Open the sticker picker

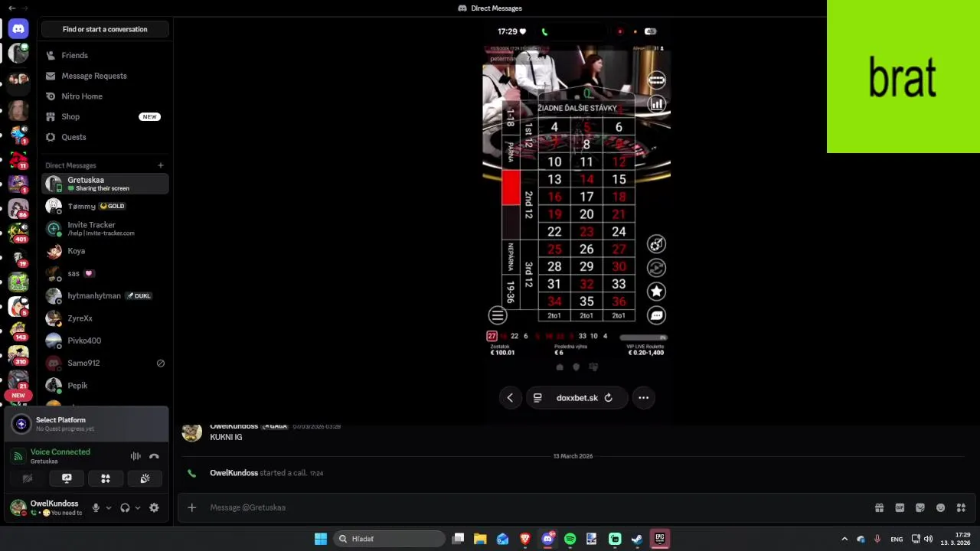[920, 507]
